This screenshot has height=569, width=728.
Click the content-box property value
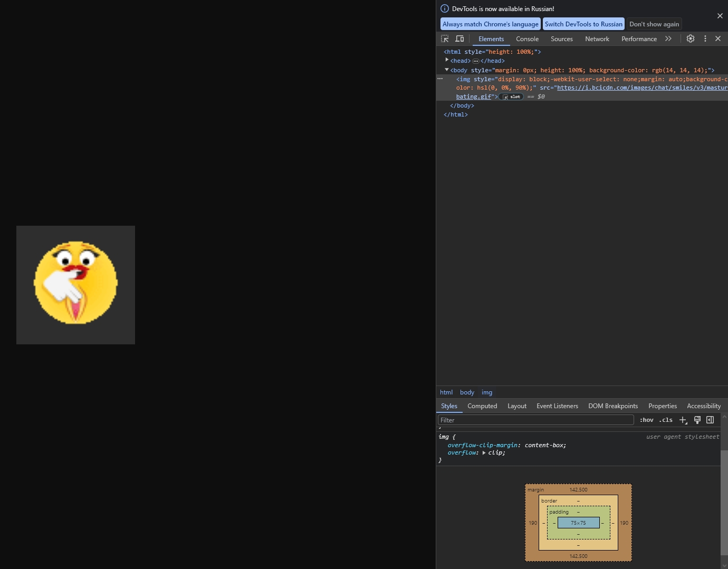click(x=544, y=445)
